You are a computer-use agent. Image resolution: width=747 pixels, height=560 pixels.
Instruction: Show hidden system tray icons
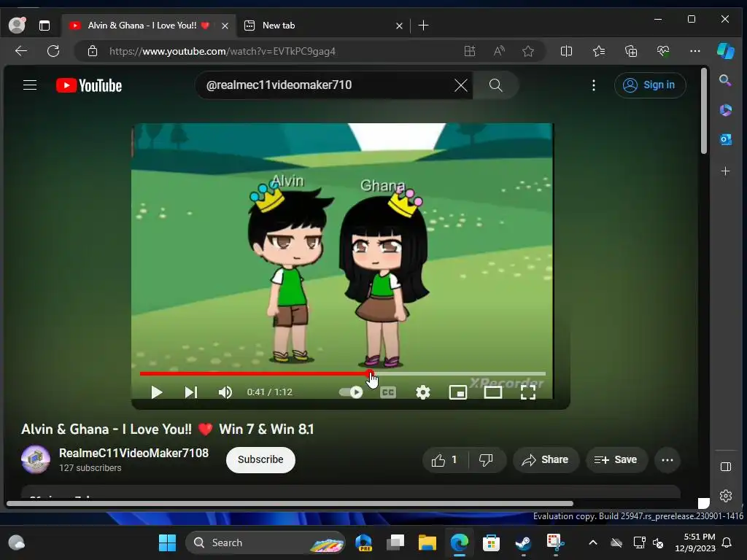(x=593, y=542)
